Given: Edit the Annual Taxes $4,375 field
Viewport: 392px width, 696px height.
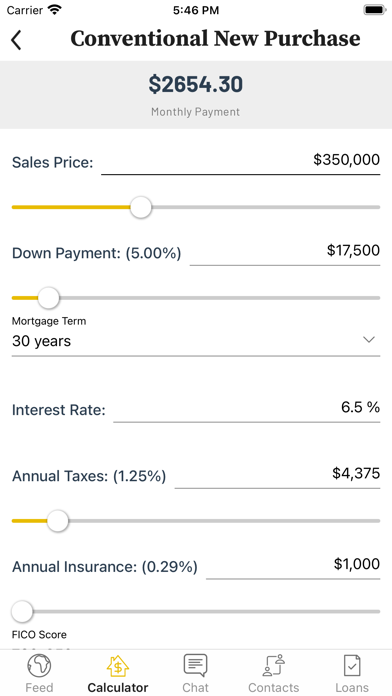Looking at the screenshot, I should click(x=277, y=475).
